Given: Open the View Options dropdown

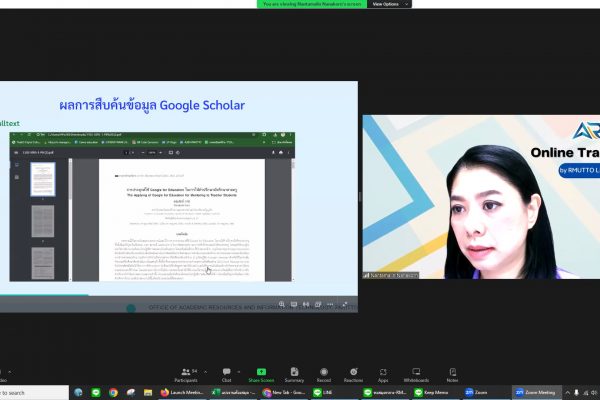Looking at the screenshot, I should (x=389, y=4).
